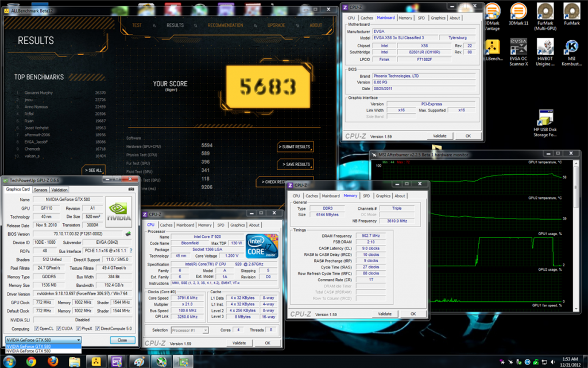This screenshot has height=368, width=588.
Task: Switch to GPU-Z via its taskbar icon
Action: 183,361
